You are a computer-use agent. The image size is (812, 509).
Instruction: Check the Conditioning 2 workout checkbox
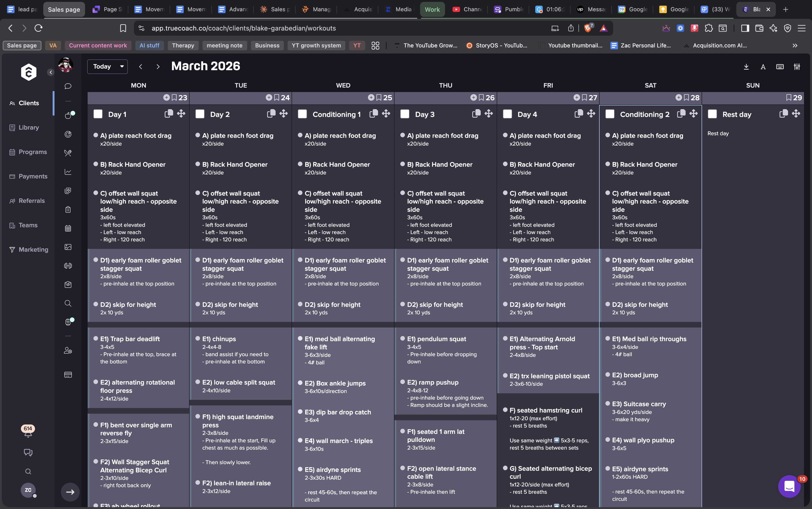coord(610,114)
